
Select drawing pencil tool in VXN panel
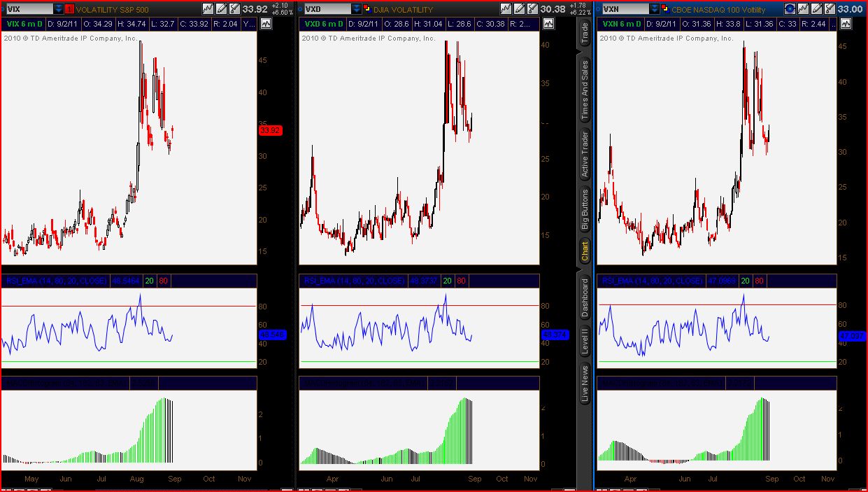tap(817, 9)
